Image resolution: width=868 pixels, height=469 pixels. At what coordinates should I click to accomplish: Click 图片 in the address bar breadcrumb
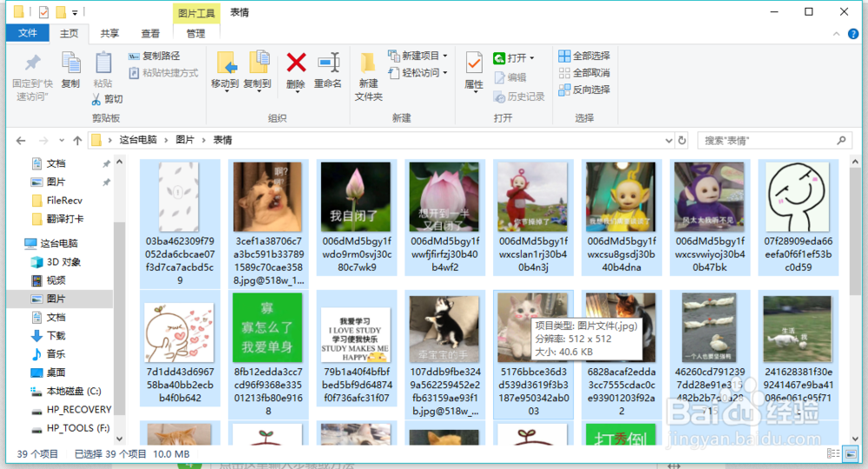tap(185, 140)
